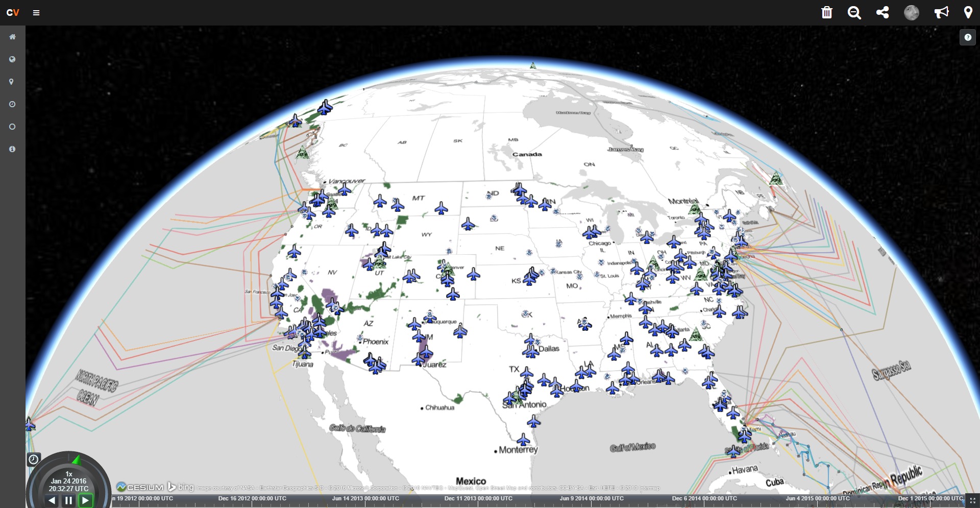Click timeline at Jun 4 2015 00:00:00 UTC

pos(818,498)
